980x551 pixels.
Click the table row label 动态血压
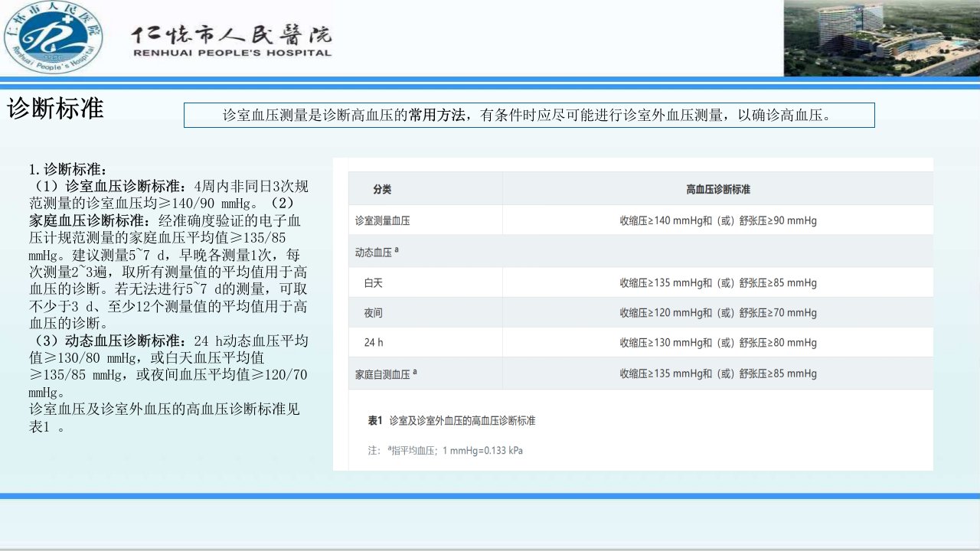tap(376, 251)
